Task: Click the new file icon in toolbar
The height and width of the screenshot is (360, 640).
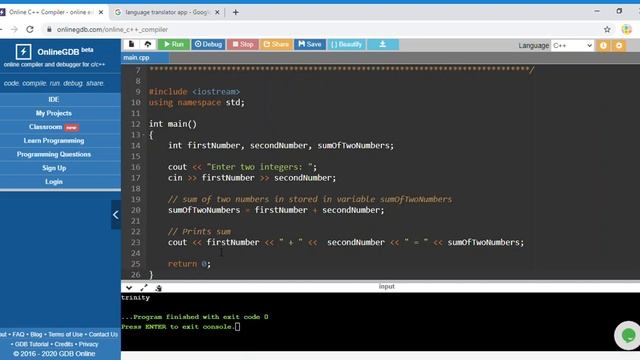Action: click(x=131, y=44)
